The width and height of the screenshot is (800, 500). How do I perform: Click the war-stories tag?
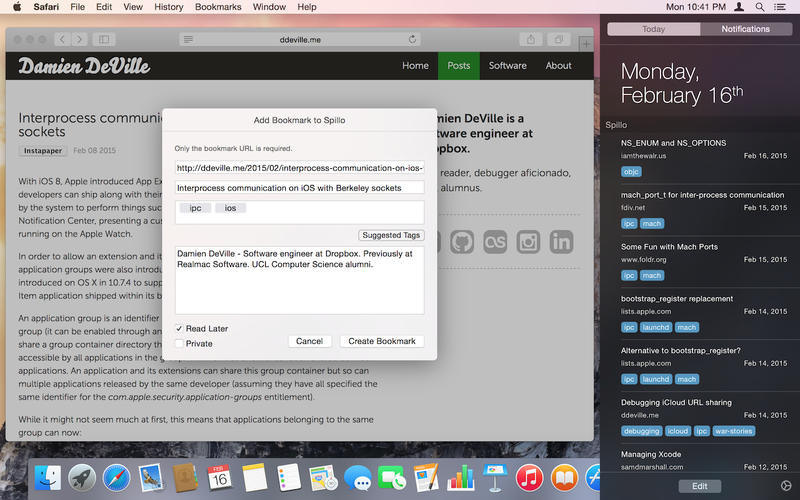[x=734, y=431]
